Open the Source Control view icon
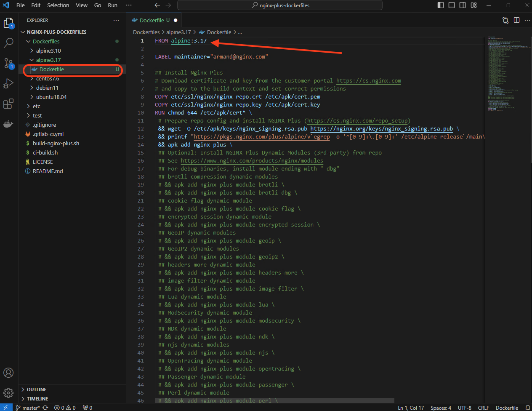The image size is (532, 411). pyautogui.click(x=8, y=63)
